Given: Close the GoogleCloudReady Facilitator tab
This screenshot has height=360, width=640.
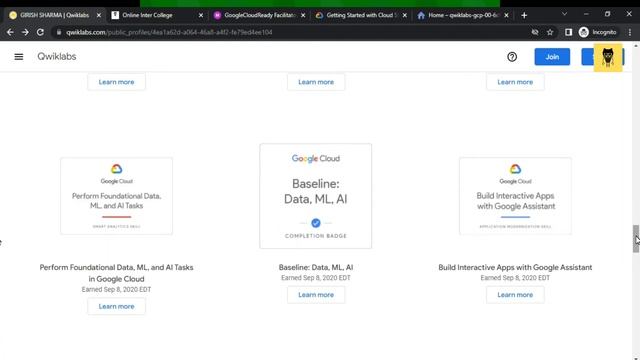Looking at the screenshot, I should [x=303, y=15].
